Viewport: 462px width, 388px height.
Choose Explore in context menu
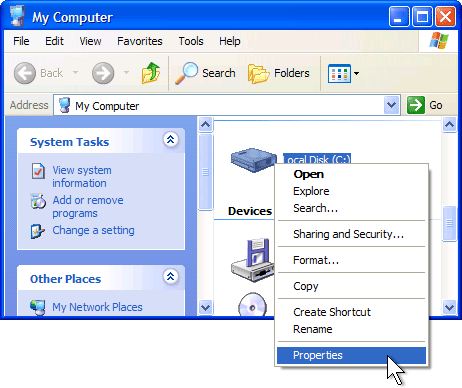[x=351, y=191]
